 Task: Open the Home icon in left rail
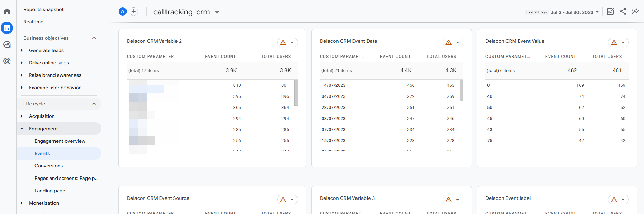tap(7, 11)
